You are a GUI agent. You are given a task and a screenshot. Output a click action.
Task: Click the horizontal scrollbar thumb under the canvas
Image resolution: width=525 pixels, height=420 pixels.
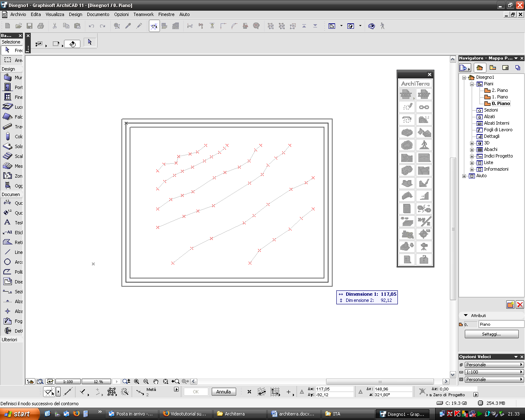(x=379, y=381)
